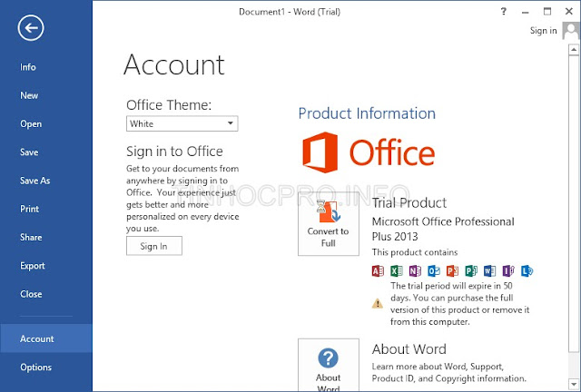Go back using the circled arrow
This screenshot has height=392, width=581.
coord(31,28)
